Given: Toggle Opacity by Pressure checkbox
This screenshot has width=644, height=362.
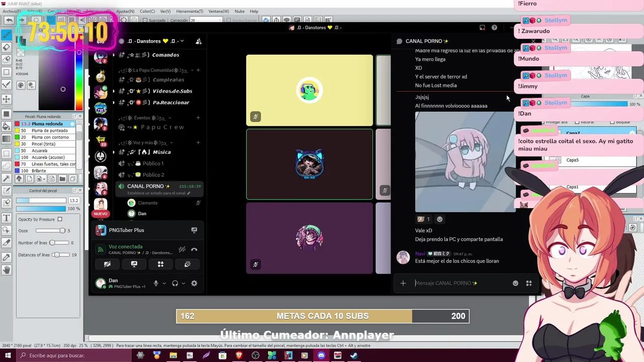Looking at the screenshot, I should 60,219.
